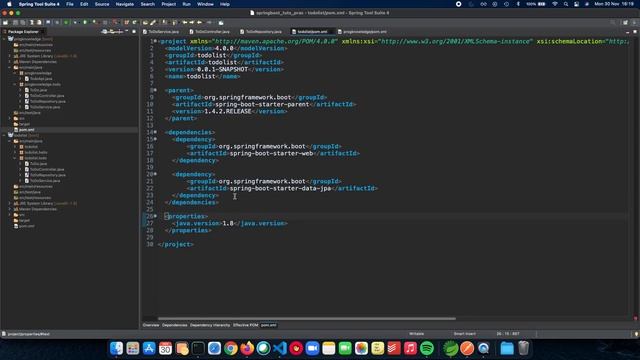Open FaceTime from the dock
640x360 pixels.
tap(345, 348)
